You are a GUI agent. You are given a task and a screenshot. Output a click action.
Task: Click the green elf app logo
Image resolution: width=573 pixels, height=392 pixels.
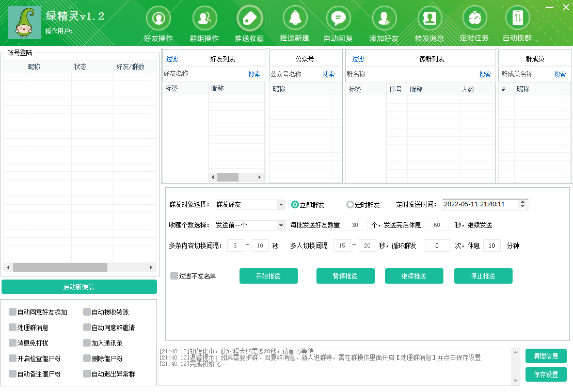pos(24,23)
